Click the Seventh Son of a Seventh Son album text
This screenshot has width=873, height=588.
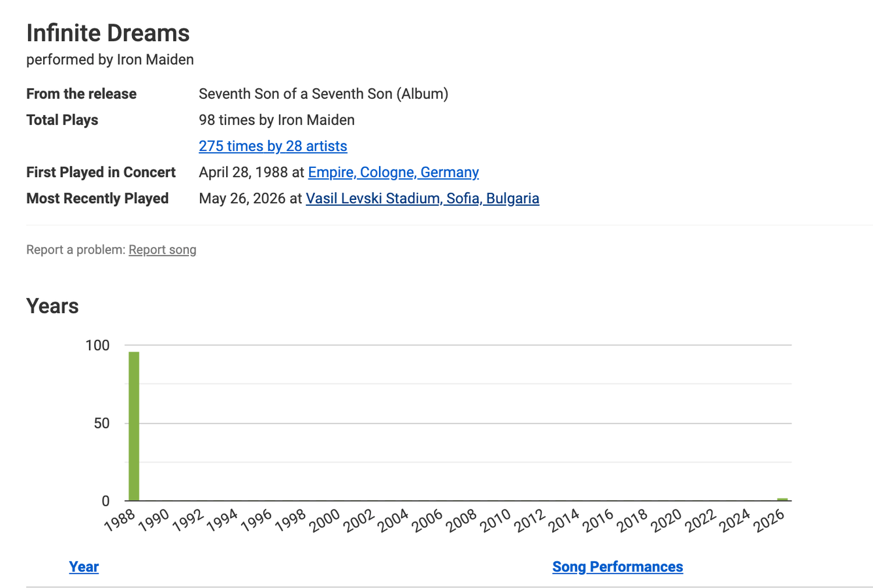(323, 93)
